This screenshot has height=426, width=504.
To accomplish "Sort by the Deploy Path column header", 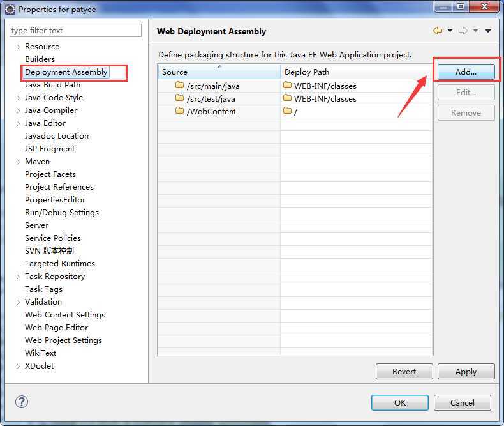I will [x=356, y=72].
